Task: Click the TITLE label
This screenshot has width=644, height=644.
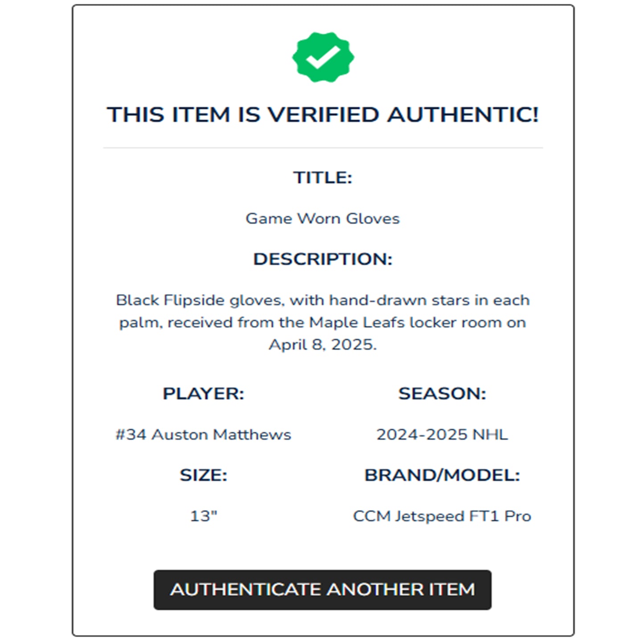Action: 323,177
